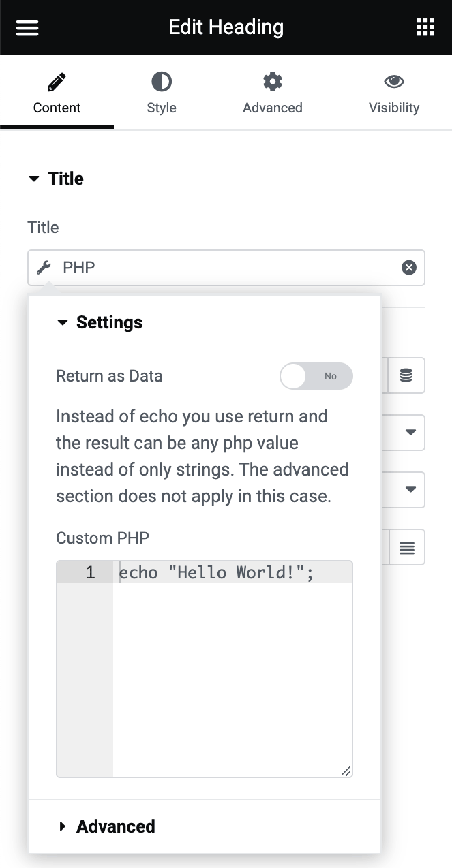Enable the Return as Data toggle

click(316, 375)
